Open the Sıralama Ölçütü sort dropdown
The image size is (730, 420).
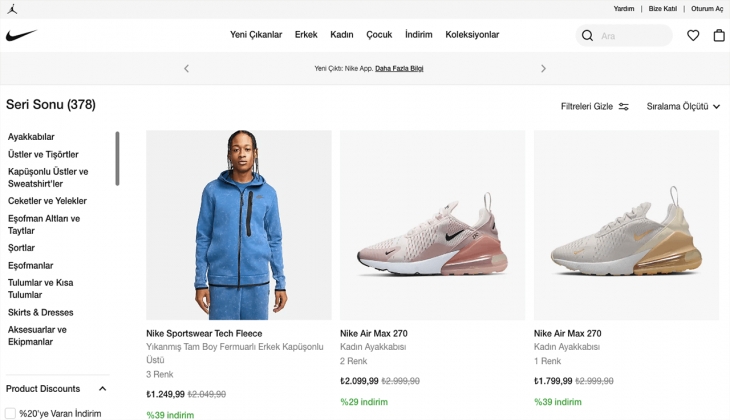(683, 106)
